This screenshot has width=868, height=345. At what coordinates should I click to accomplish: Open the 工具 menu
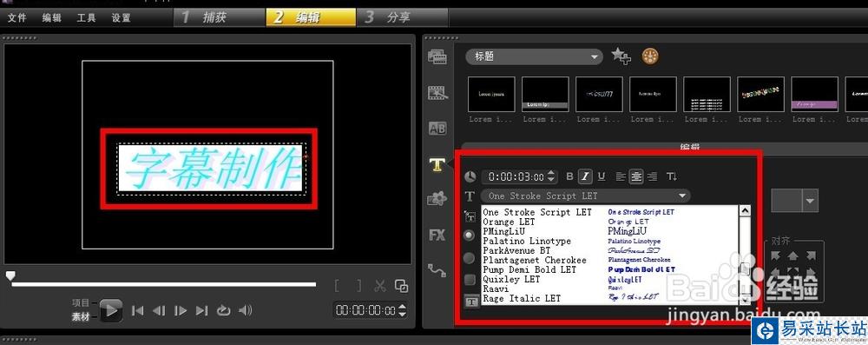tap(86, 17)
